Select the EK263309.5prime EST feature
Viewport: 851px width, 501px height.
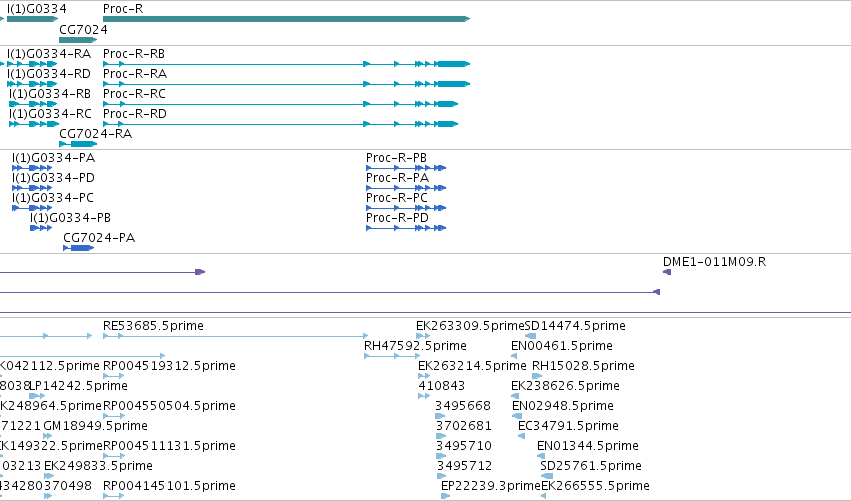click(423, 336)
